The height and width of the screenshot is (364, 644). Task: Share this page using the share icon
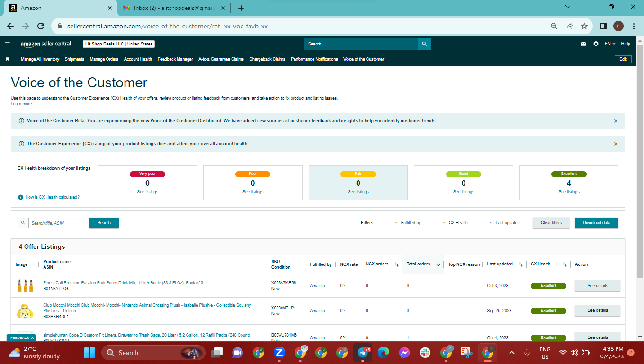569,27
